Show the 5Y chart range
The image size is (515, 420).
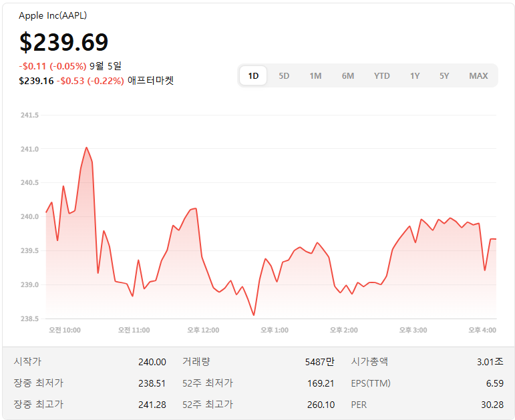pos(444,76)
